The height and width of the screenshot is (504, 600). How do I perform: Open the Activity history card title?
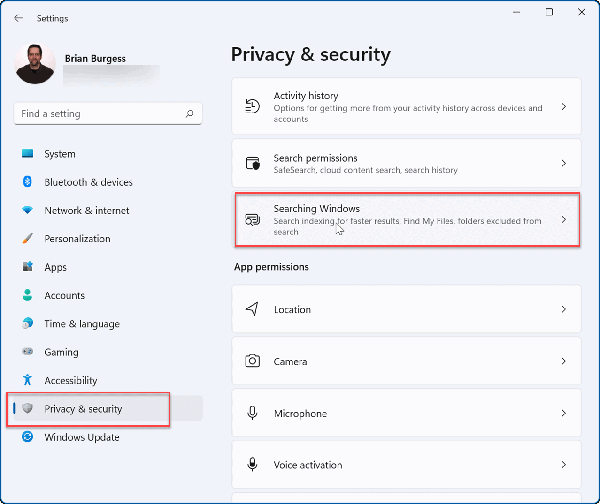coord(306,96)
